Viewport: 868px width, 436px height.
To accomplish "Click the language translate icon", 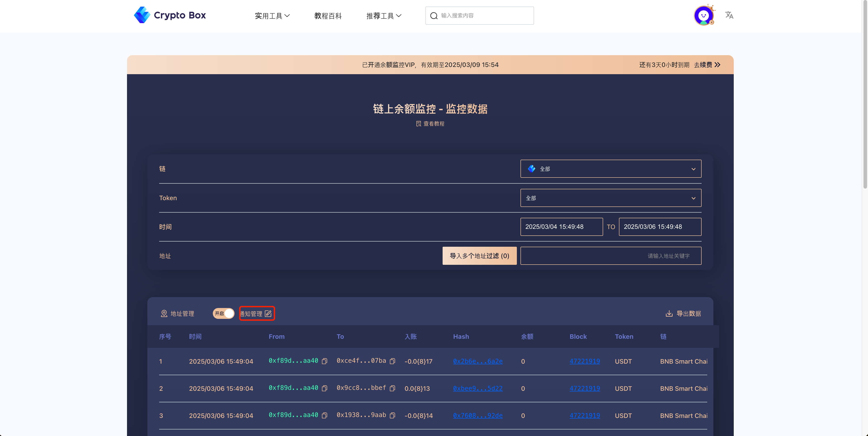I will [729, 15].
